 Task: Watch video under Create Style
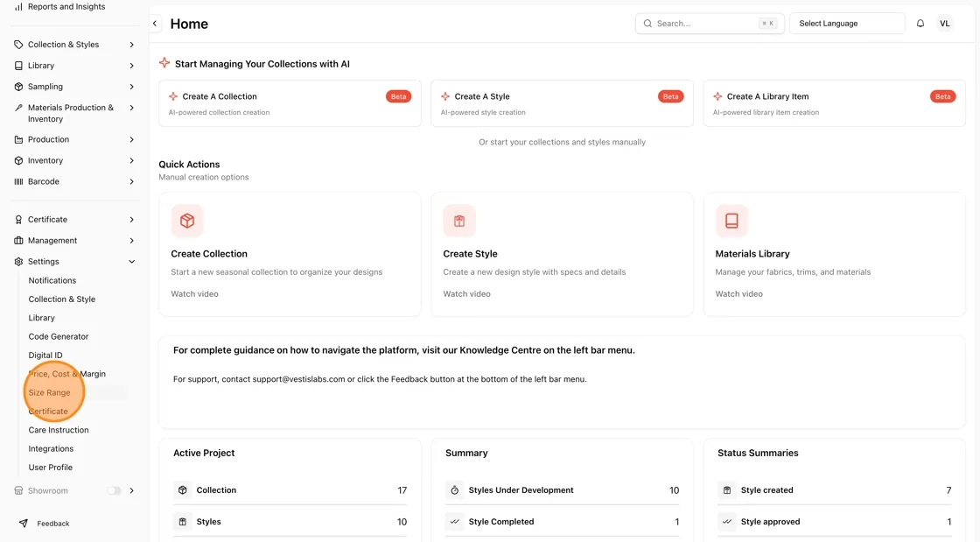tap(467, 294)
